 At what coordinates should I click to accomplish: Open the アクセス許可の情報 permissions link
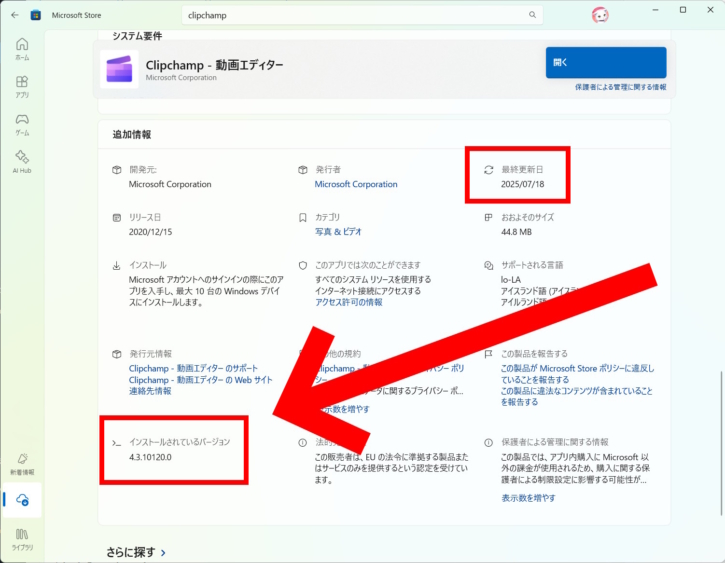point(348,302)
